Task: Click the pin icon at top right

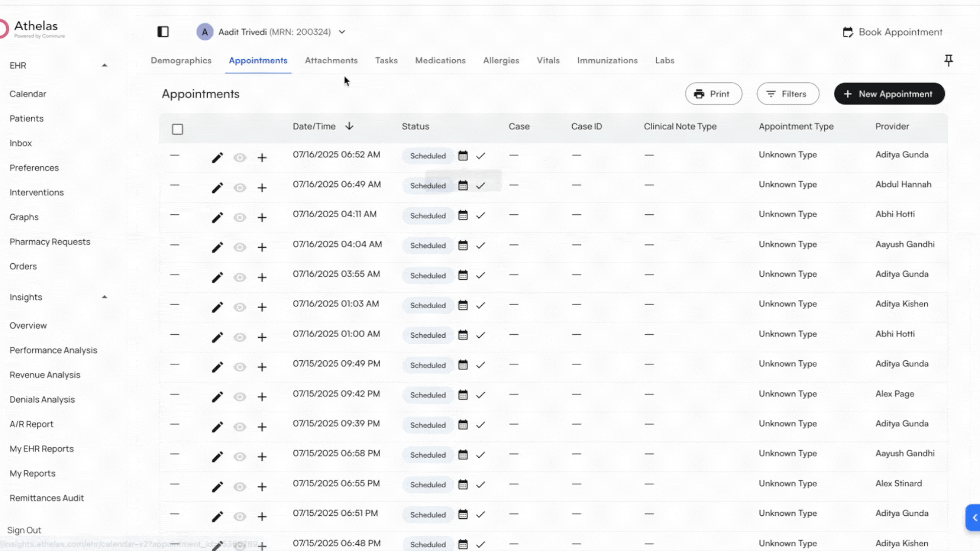Action: [948, 61]
